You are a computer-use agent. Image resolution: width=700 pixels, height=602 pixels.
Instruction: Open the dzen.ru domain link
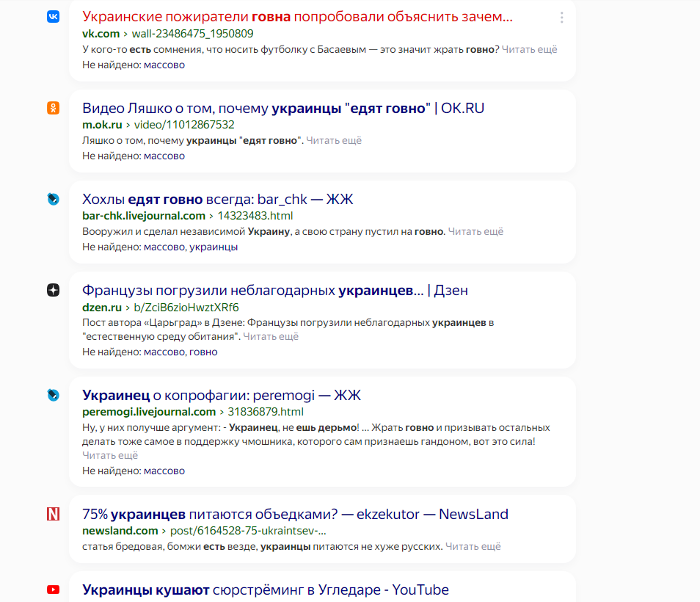[102, 307]
